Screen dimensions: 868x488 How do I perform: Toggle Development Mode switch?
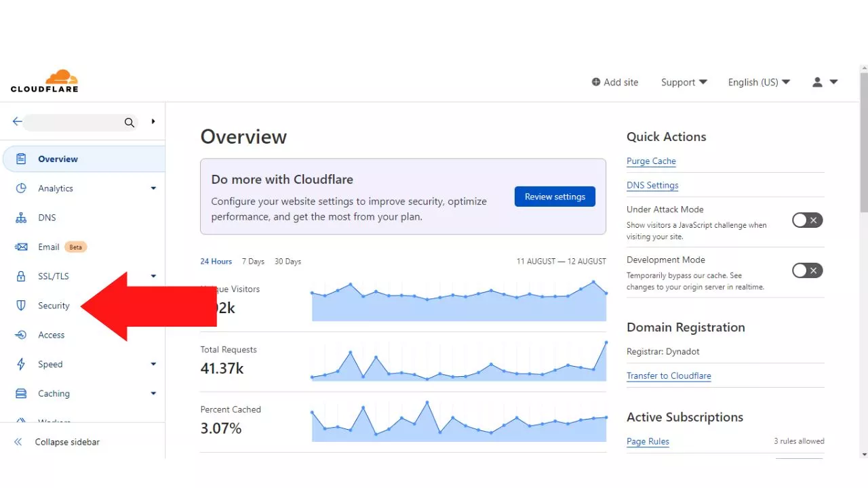click(808, 270)
